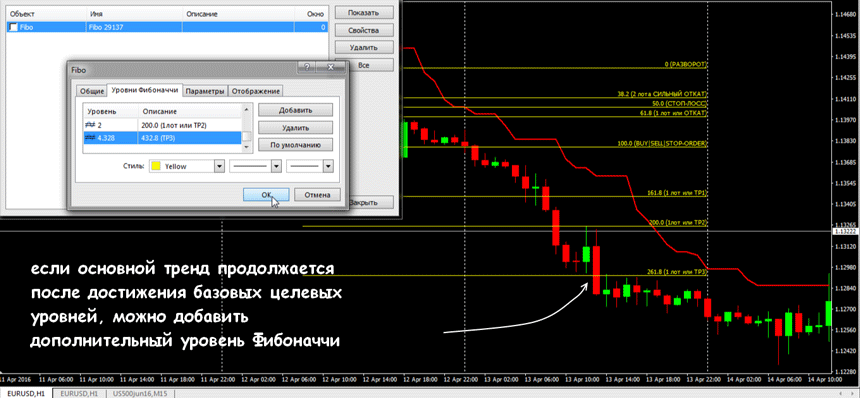Screen dimensions: 860x398
Task: Open the Параметры tab
Action: (x=205, y=91)
